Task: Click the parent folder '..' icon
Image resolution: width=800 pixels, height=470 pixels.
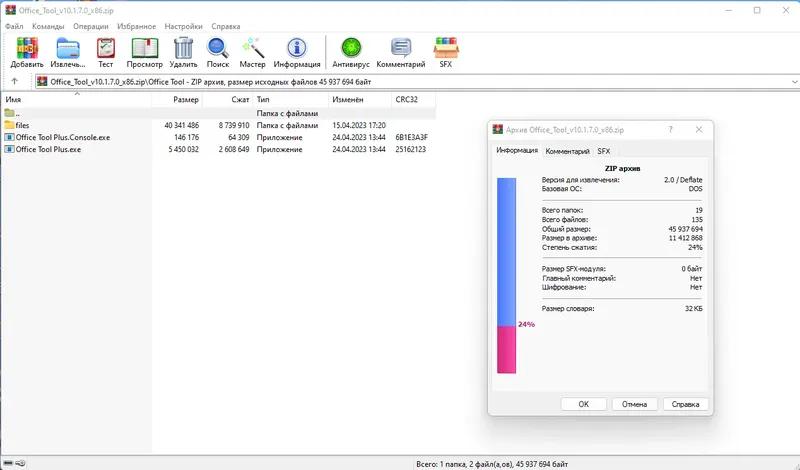Action: (9, 113)
